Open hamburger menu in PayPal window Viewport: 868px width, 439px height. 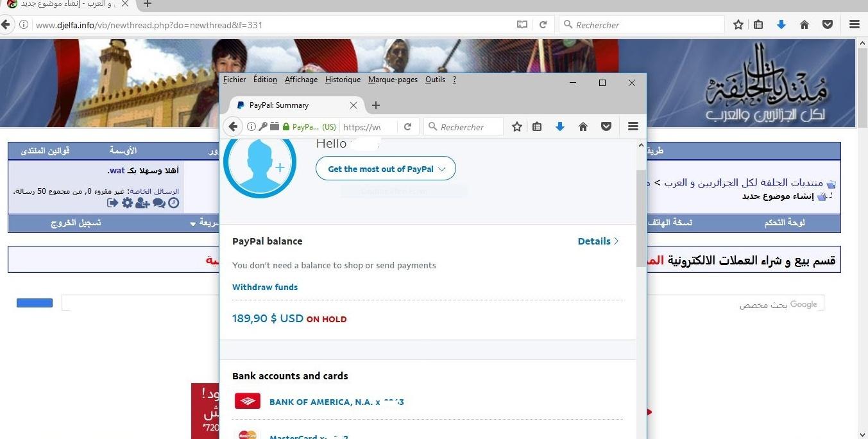633,126
